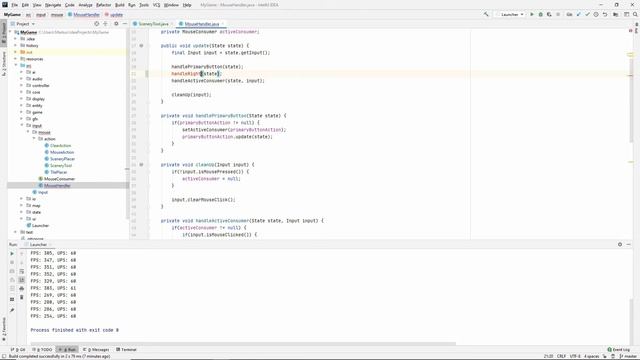Clear the Run console with trash icon

(x=22, y=297)
